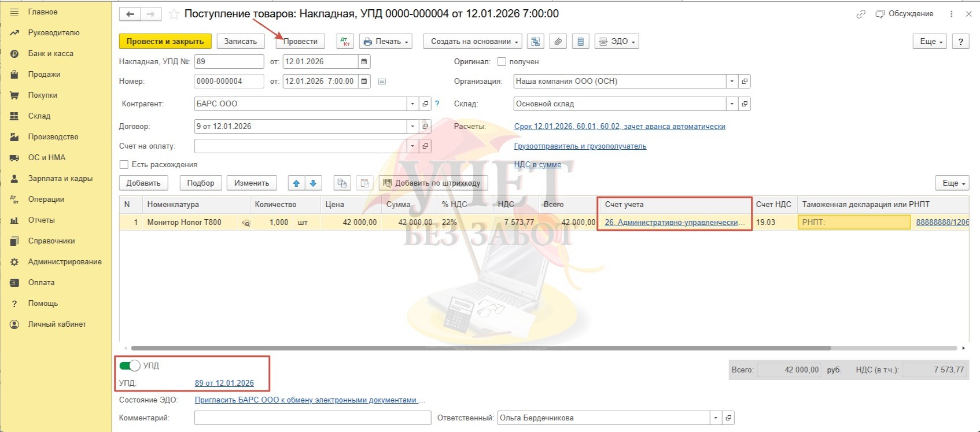Click into the Комментарий text field
Screen dimensions: 980x432
click(x=312, y=418)
